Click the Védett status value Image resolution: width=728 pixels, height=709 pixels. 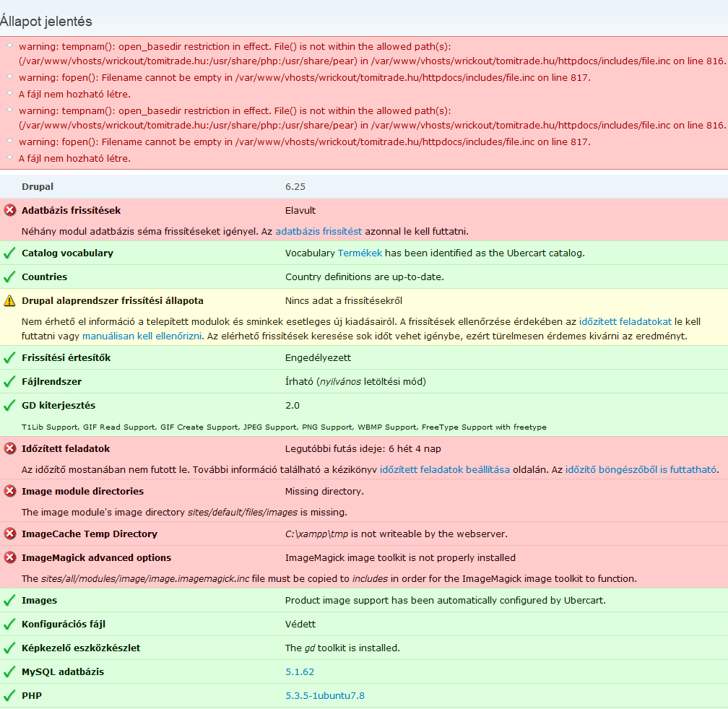pyautogui.click(x=300, y=624)
